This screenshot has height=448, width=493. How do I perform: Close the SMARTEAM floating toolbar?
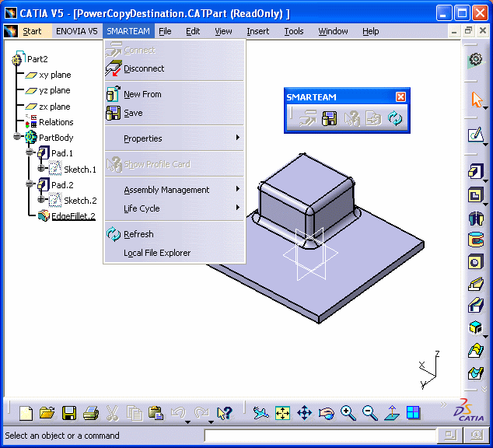[400, 97]
